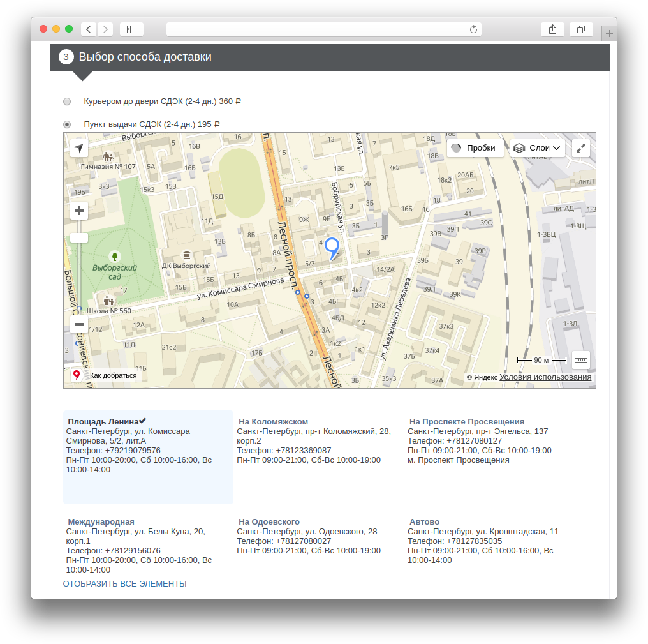Click the map zoom slider handle
This screenshot has width=648, height=644.
point(79,238)
